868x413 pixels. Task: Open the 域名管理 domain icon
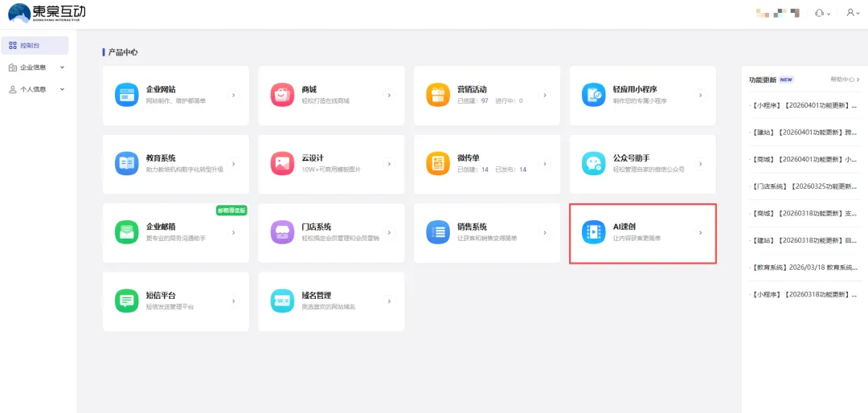click(x=282, y=301)
